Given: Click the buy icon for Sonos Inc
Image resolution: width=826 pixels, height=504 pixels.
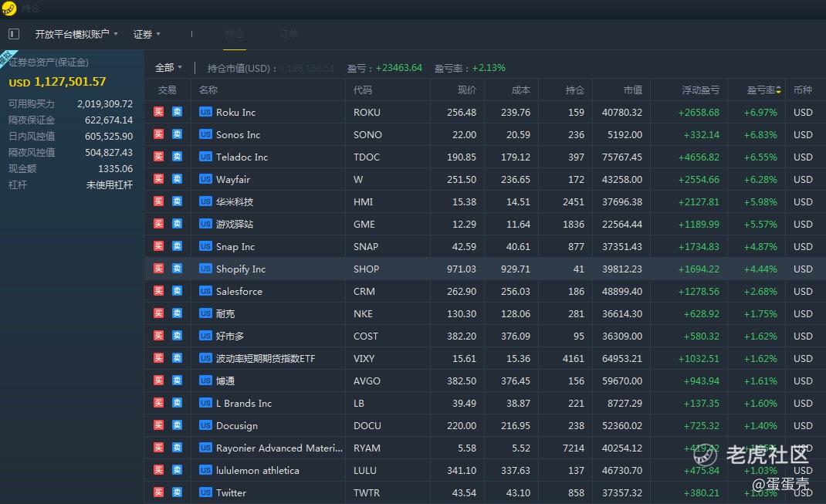Looking at the screenshot, I should [x=158, y=134].
